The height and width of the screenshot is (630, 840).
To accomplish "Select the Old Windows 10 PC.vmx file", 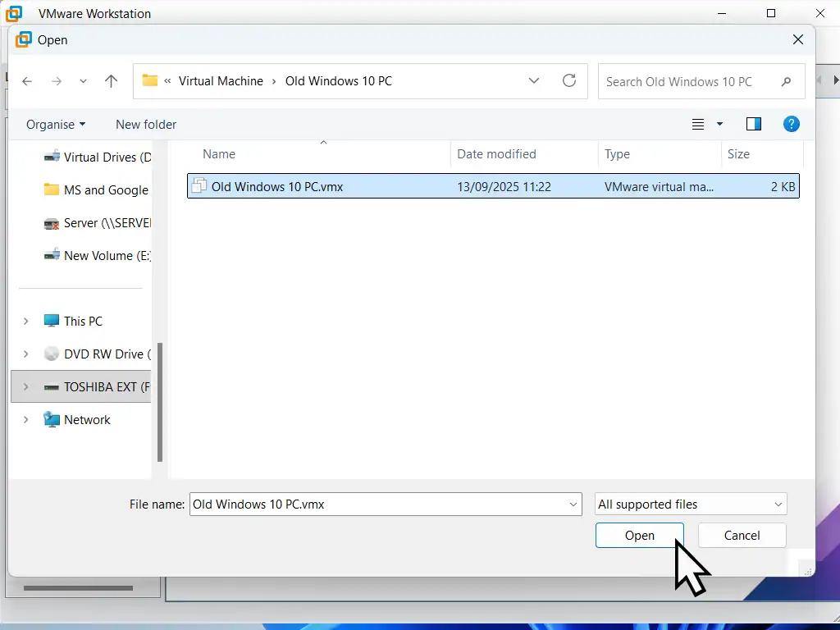I will click(x=493, y=186).
